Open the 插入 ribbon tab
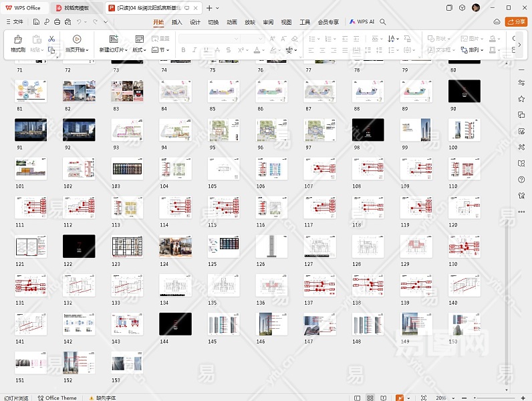This screenshot has height=401, width=532. pos(176,22)
